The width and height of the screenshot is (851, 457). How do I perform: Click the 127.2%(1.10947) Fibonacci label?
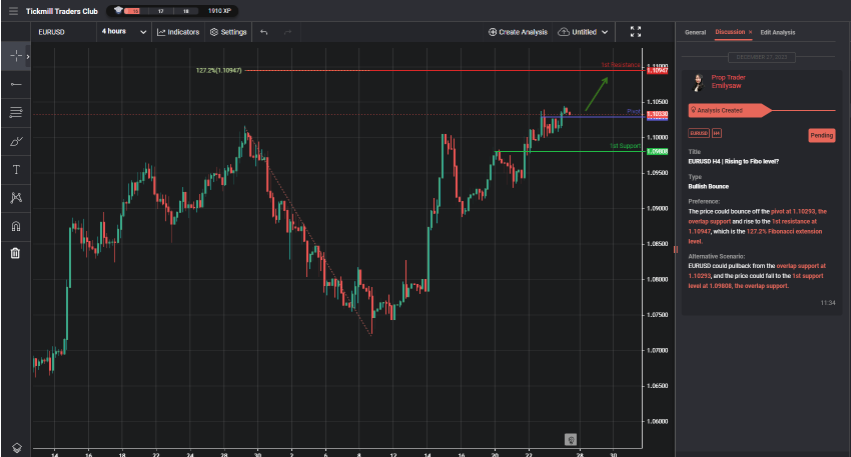(x=219, y=71)
